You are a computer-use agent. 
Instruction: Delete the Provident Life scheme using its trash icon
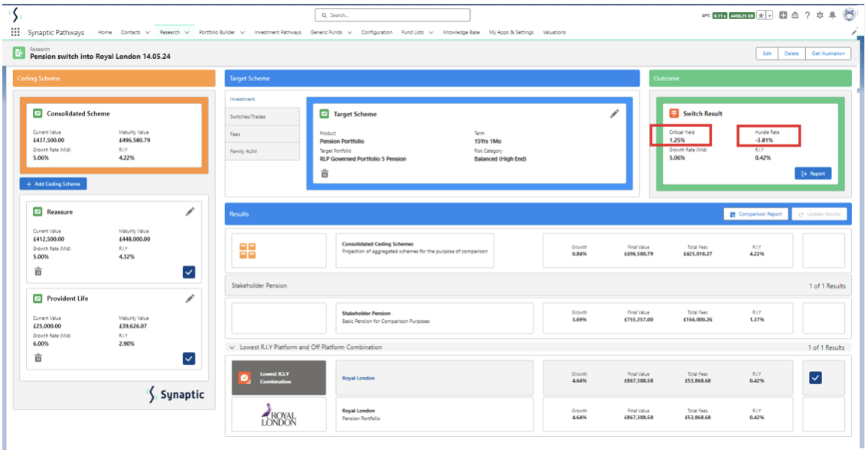click(x=38, y=358)
